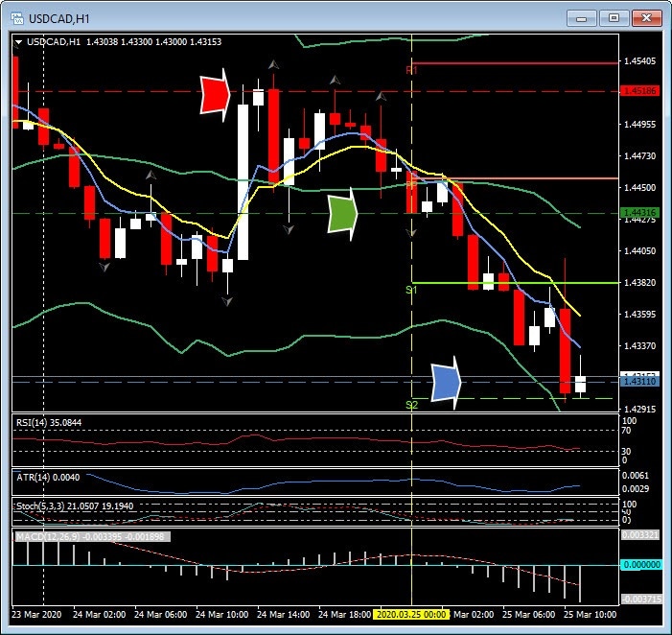Click the USDCAD,H1 window title text
This screenshot has height=635, width=672.
pyautogui.click(x=59, y=19)
